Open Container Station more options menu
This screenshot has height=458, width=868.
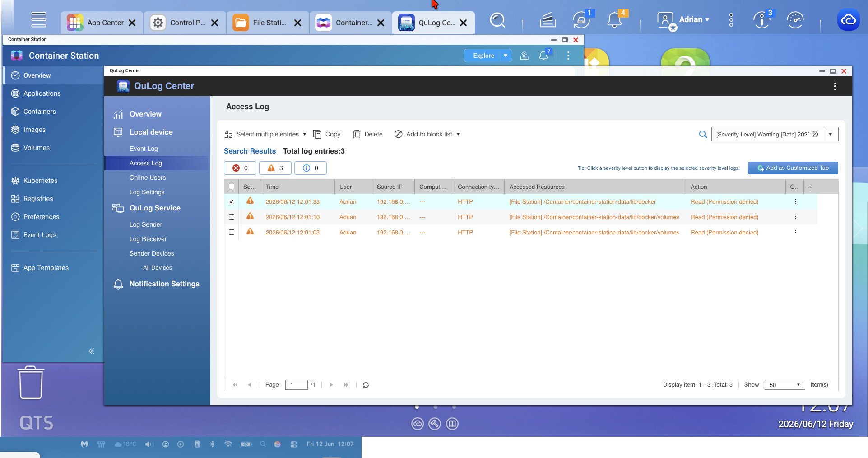(x=568, y=56)
